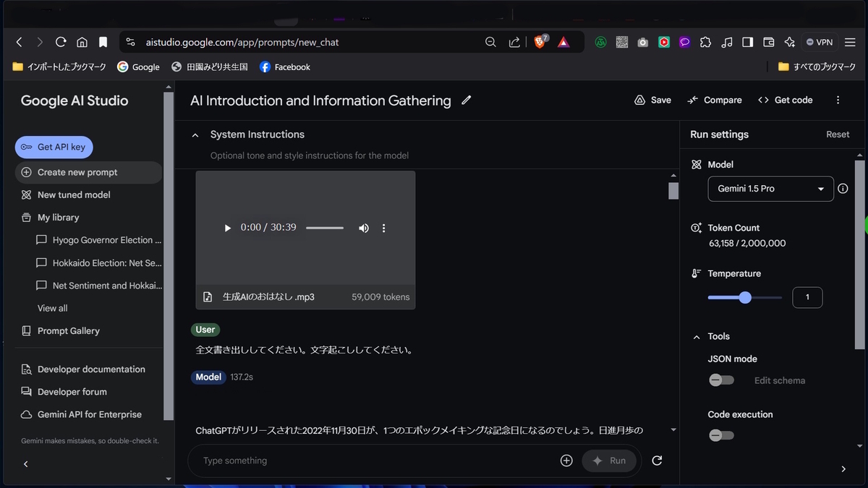Open Brave Shields lion icon
Screen dimensions: 868x488
(x=540, y=42)
